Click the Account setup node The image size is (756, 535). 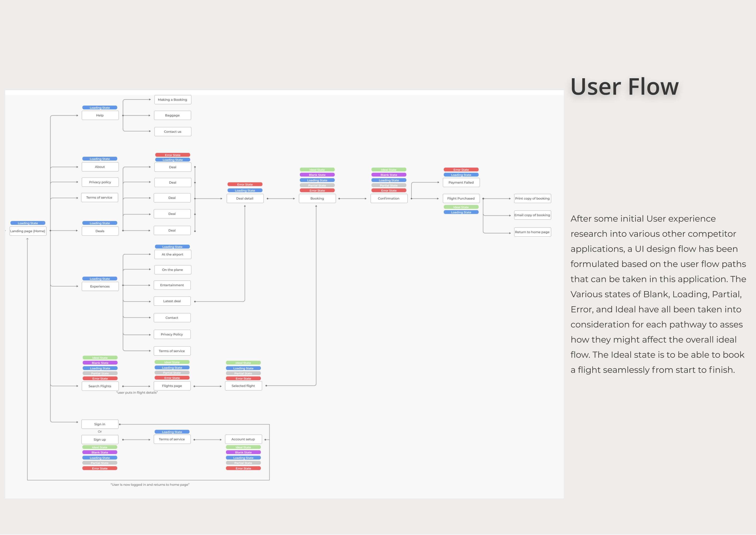243,439
